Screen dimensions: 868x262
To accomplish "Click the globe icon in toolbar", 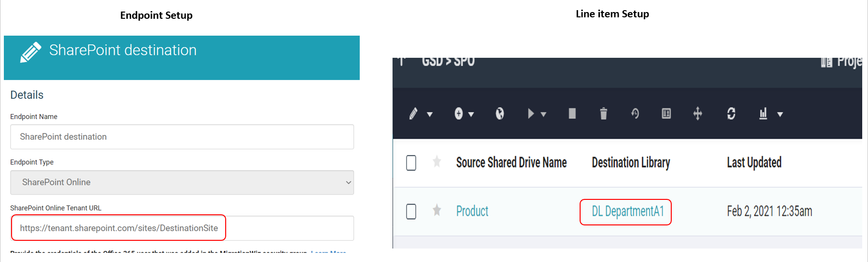I will click(x=500, y=114).
